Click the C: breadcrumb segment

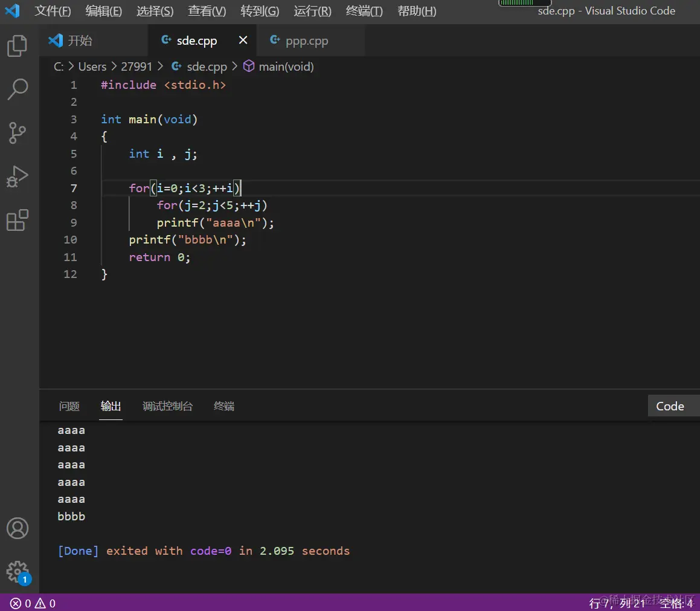pos(59,66)
